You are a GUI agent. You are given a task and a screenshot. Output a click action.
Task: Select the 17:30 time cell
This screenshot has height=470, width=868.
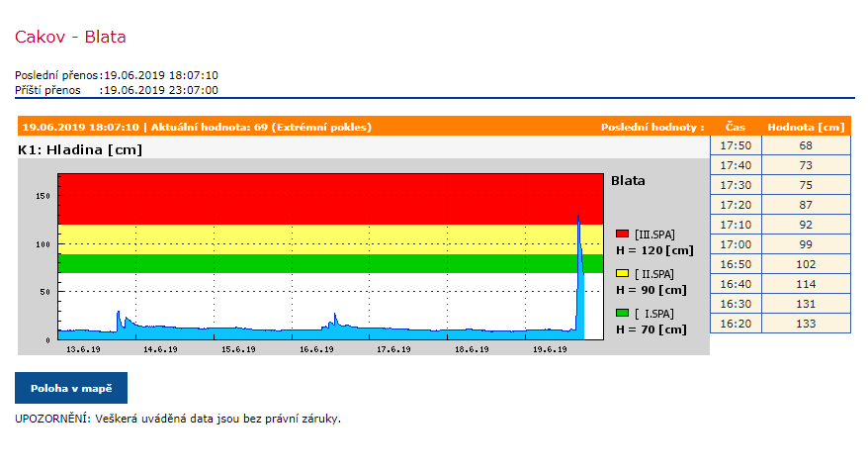[736, 185]
